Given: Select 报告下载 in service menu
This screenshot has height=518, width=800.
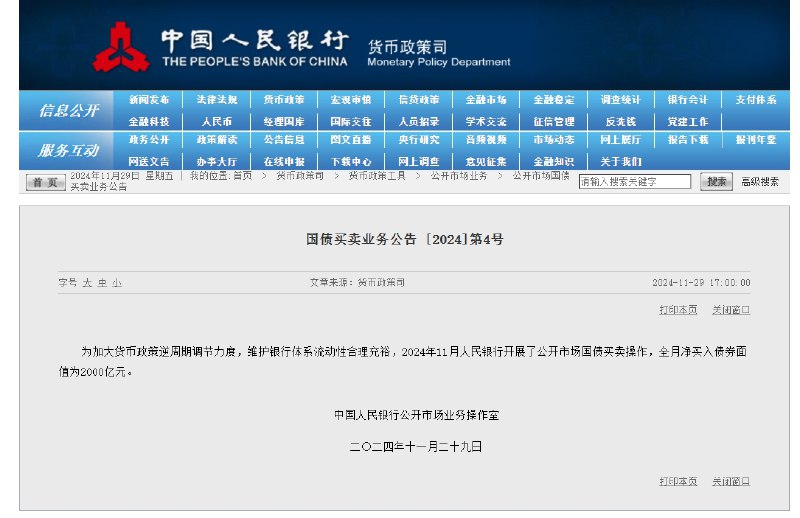Looking at the screenshot, I should point(688,140).
